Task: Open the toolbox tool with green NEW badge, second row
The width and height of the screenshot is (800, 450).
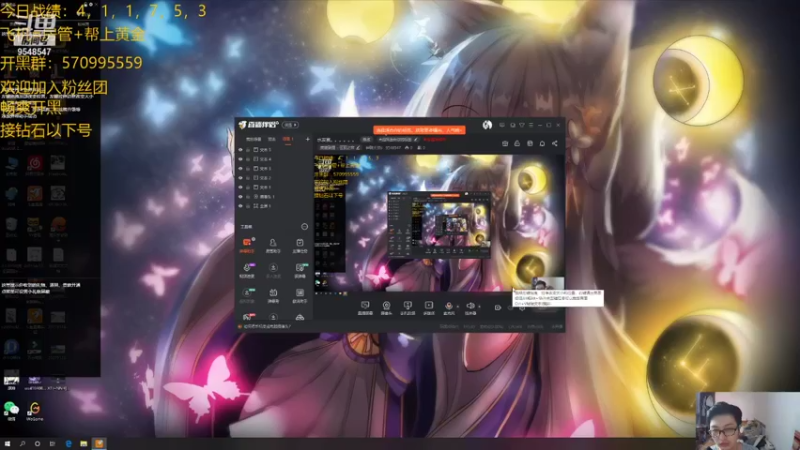Action: click(x=299, y=270)
